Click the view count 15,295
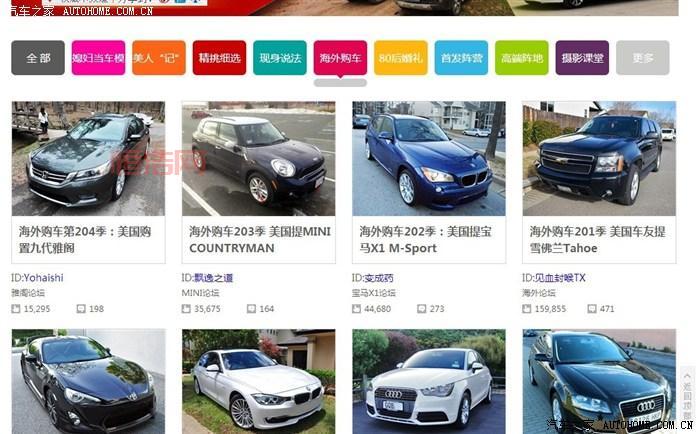Viewport: 700px width, 434px height. point(37,309)
